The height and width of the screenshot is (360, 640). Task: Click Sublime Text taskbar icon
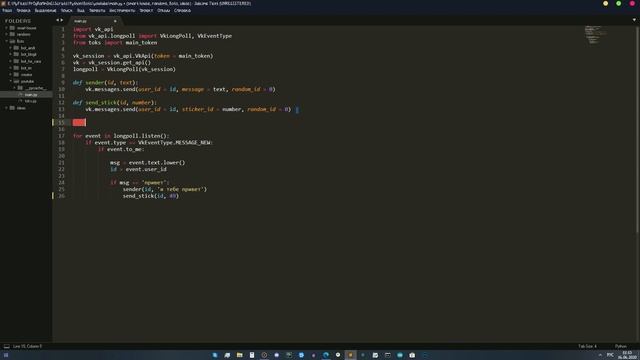350,355
